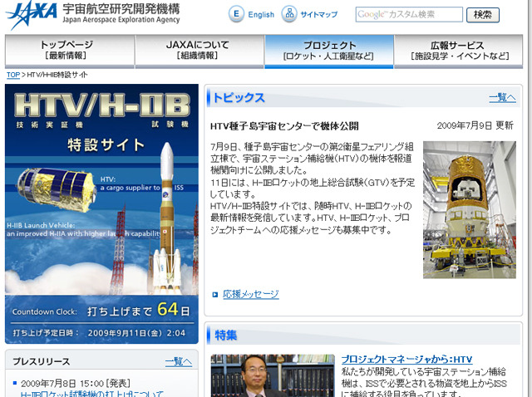532x397 pixels.
Task: Select the JAXAについて navigation tab
Action: tap(199, 51)
